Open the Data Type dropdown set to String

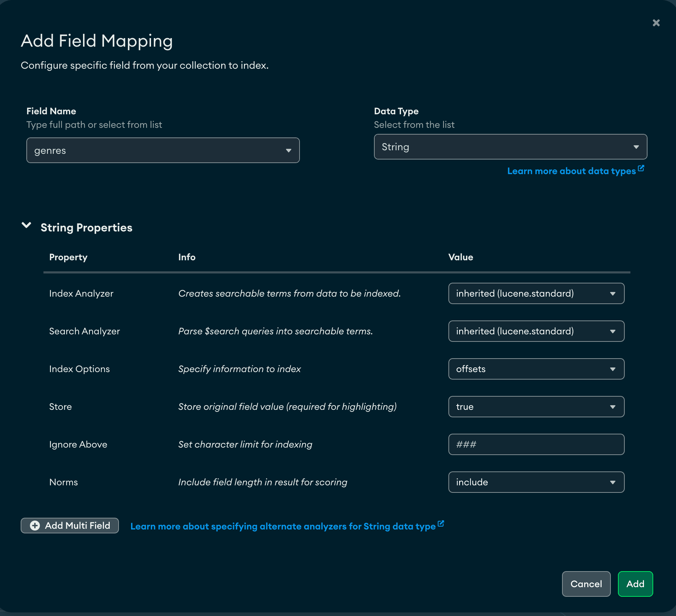pos(510,147)
